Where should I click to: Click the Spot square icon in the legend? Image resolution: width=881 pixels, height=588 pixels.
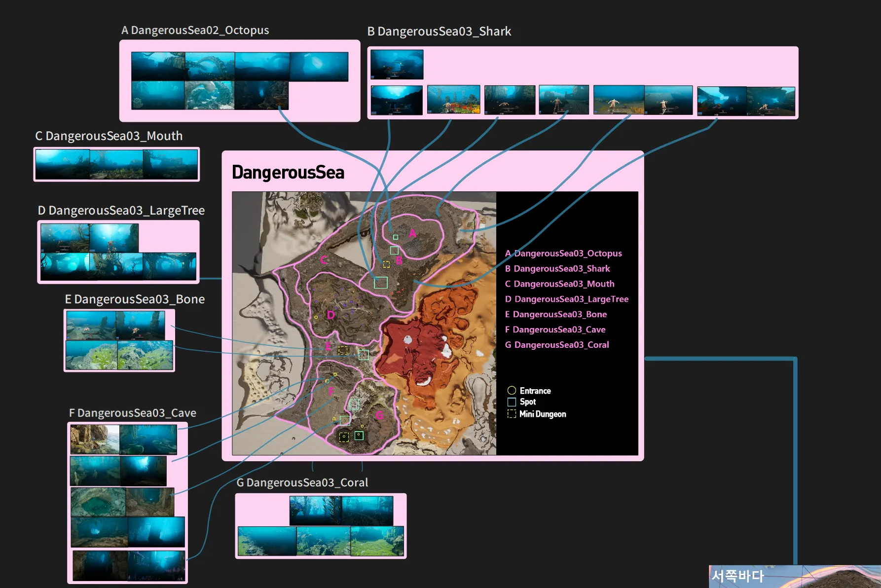coord(512,402)
